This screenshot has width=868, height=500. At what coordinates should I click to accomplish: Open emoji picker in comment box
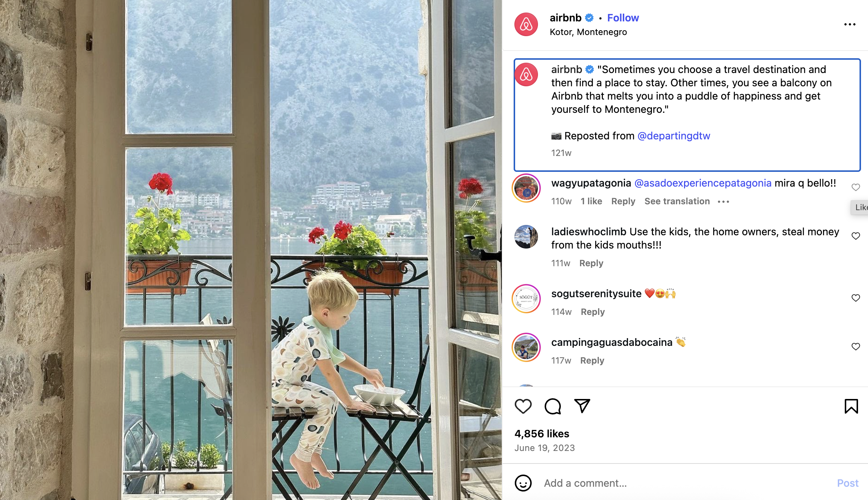click(523, 483)
